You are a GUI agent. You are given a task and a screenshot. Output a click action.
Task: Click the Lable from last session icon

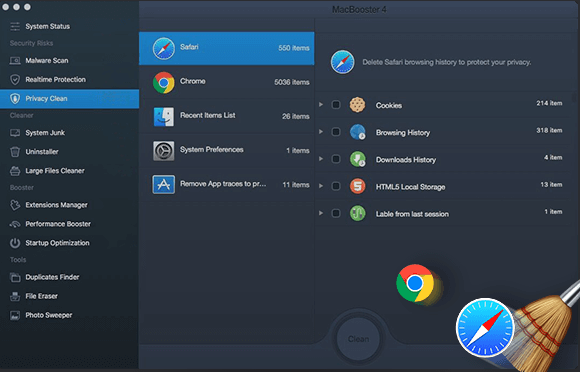pyautogui.click(x=357, y=213)
